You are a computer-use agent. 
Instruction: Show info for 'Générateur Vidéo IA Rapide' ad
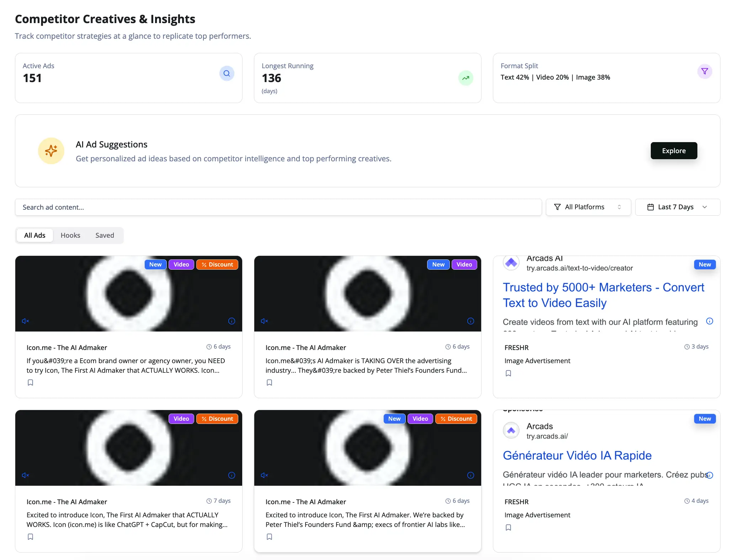(709, 475)
